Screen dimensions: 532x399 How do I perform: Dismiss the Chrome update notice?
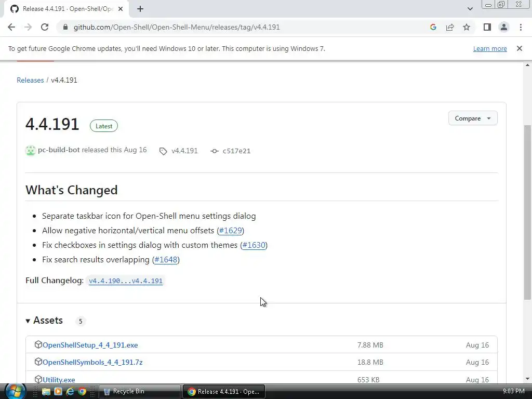[x=520, y=48]
